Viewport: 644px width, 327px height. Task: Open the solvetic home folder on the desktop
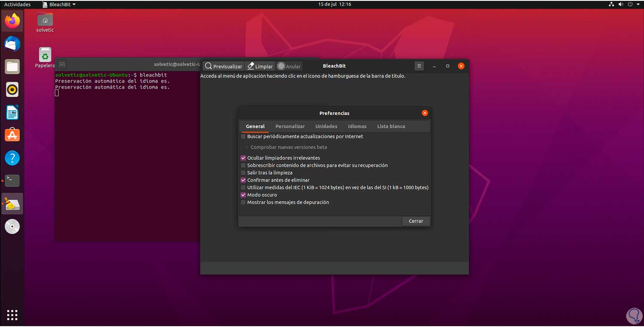pyautogui.click(x=45, y=22)
